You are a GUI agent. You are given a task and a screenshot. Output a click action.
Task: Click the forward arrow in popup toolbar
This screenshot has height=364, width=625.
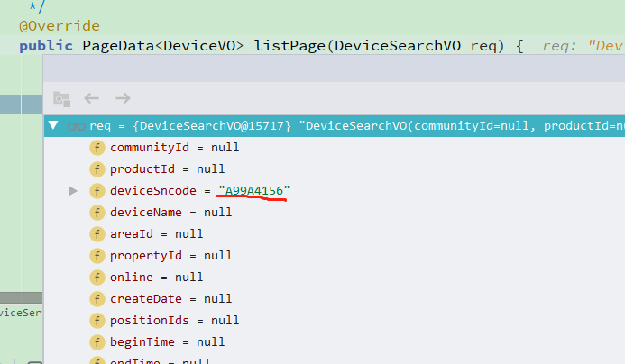tap(123, 98)
